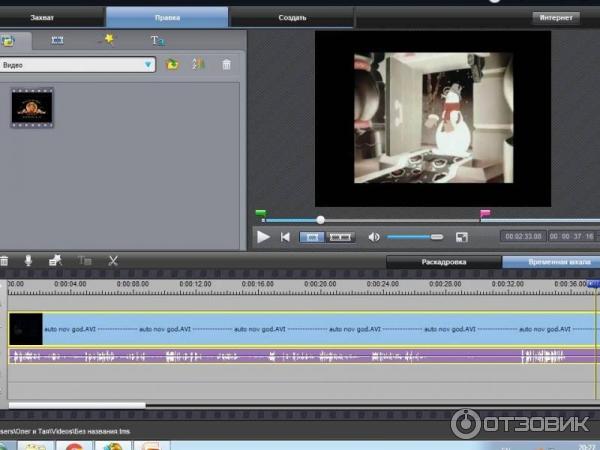
Task: Select the MGM lion video thumbnail
Action: [x=32, y=108]
